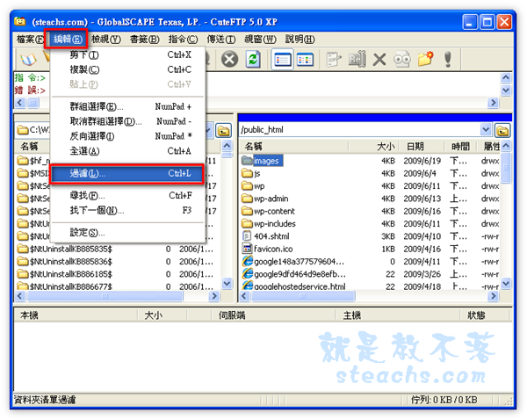This screenshot has width=527, height=420.
Task: Sort remote list by 時間 column header
Action: click(x=461, y=146)
